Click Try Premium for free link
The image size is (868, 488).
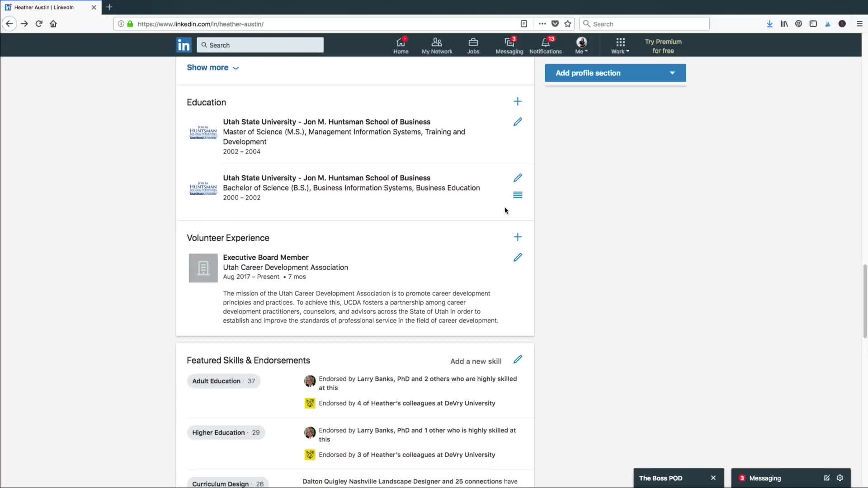coord(663,46)
